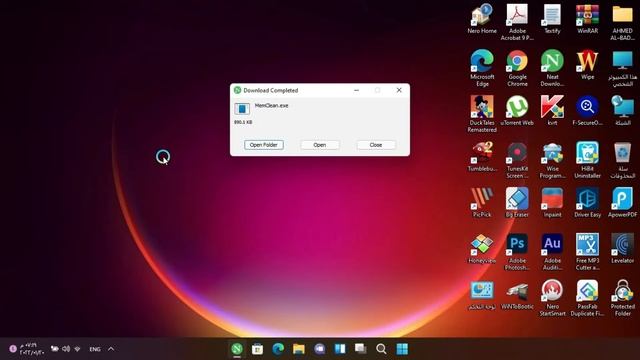Launch Edge from the taskbar
The height and width of the screenshot is (360, 640).
coord(278,349)
